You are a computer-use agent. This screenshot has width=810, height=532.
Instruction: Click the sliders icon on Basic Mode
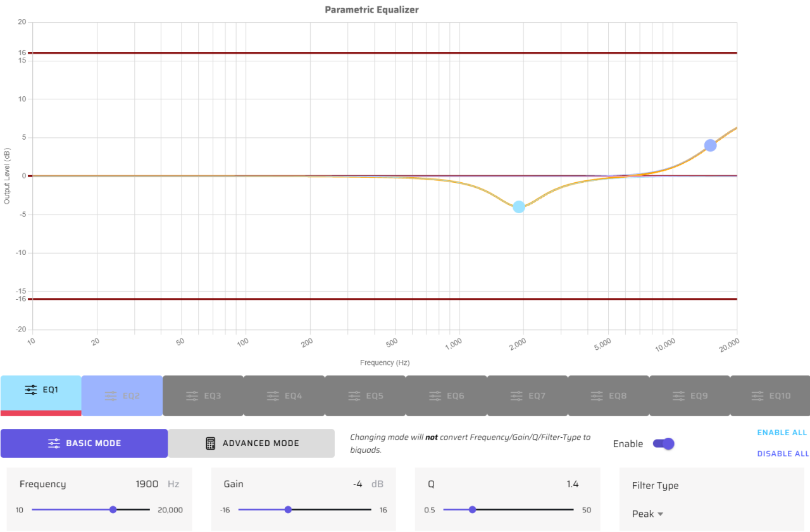tap(54, 443)
